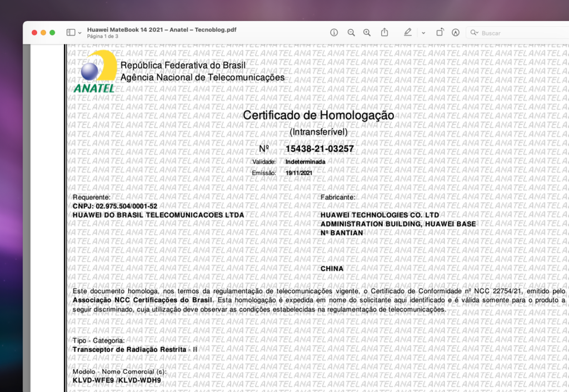
Task: Expand the highlight color options chevron
Action: [x=423, y=33]
